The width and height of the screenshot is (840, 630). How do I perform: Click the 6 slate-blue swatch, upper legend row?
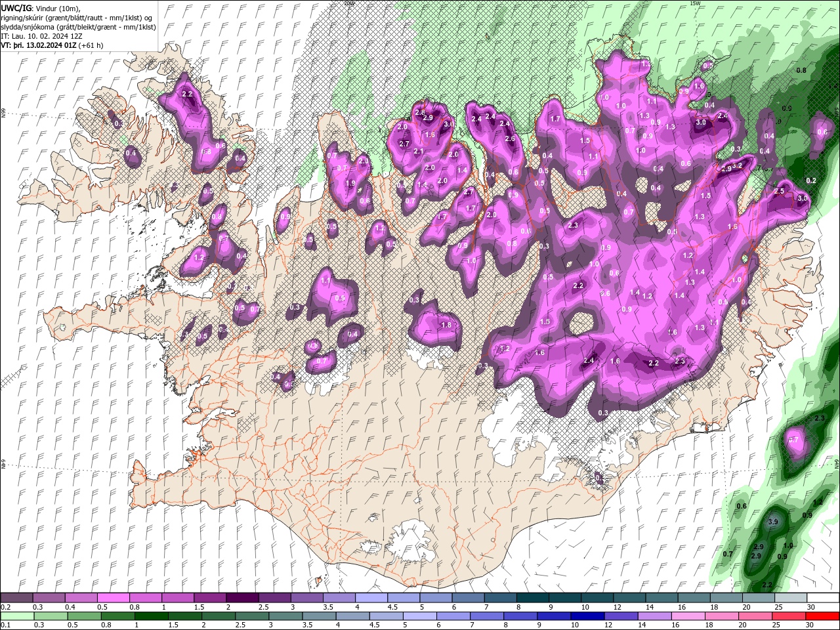pos(469,598)
